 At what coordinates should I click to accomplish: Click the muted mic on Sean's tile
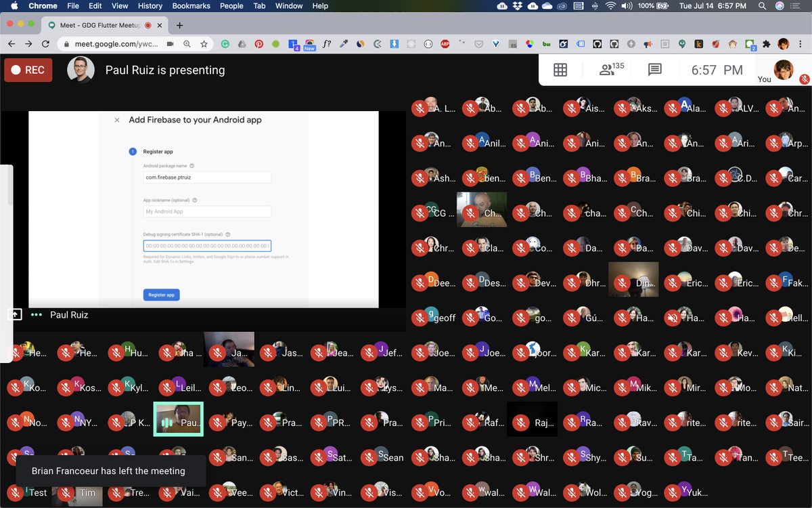click(369, 458)
